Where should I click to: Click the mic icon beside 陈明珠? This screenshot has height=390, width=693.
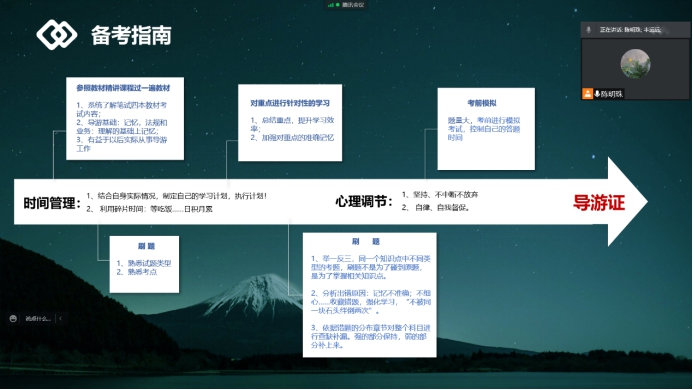(597, 94)
